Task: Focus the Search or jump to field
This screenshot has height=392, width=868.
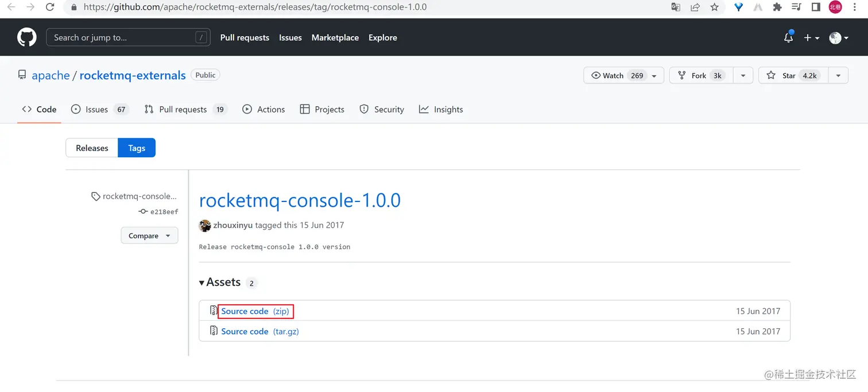Action: 128,37
